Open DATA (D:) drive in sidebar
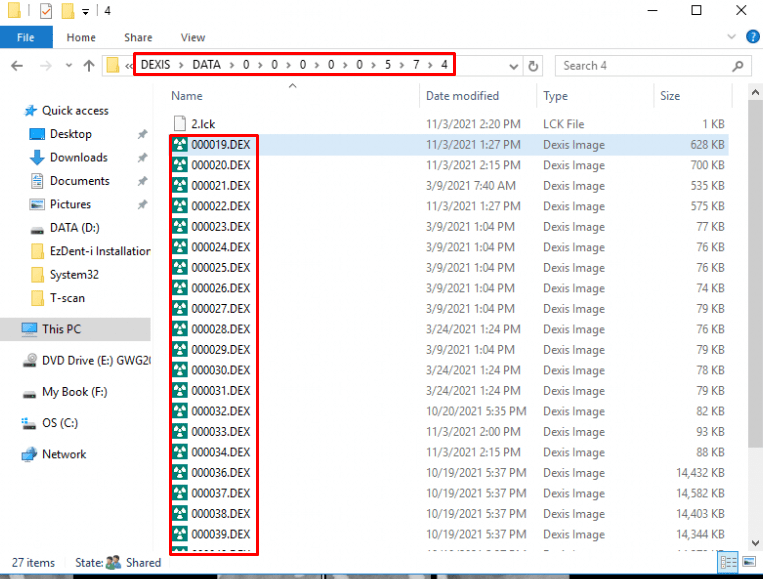 pos(74,228)
